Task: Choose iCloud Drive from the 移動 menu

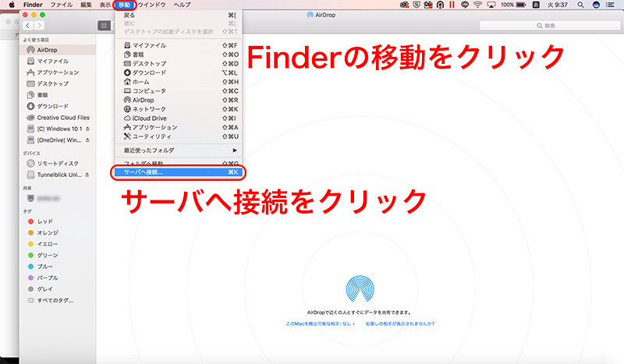Action: pos(179,118)
